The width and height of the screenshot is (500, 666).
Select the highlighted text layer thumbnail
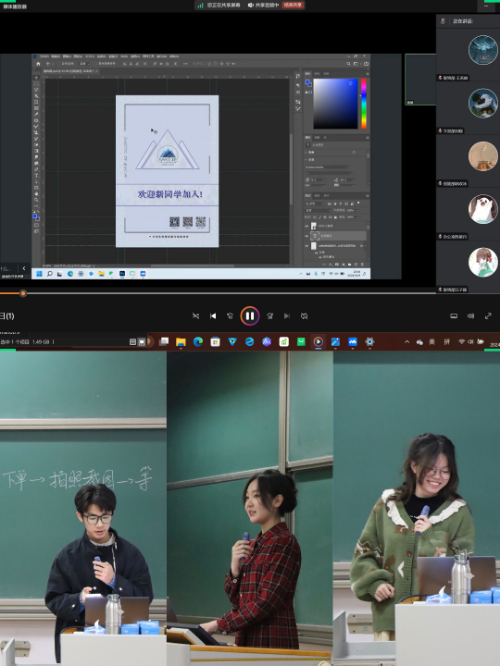point(315,236)
